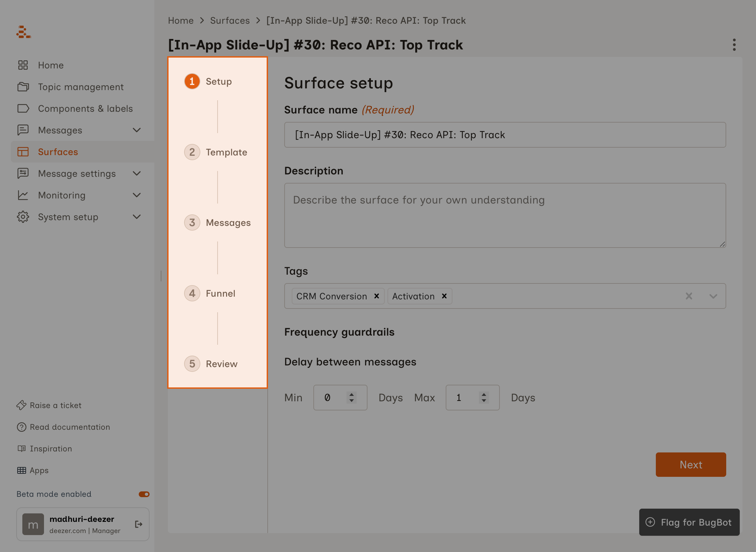Screen dimensions: 756x552
Task: Click the Max days number field
Action: (x=472, y=398)
